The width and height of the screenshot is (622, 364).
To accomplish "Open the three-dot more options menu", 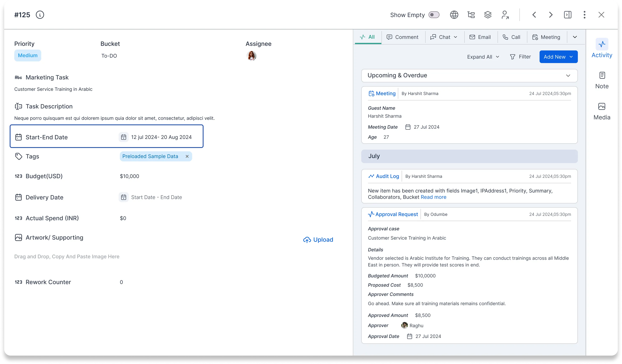I will (x=584, y=15).
